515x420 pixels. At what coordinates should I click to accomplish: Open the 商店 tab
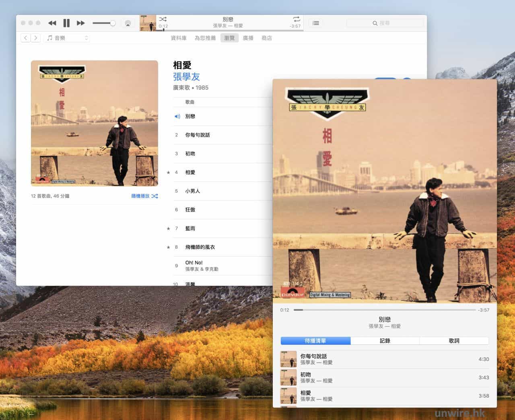266,38
